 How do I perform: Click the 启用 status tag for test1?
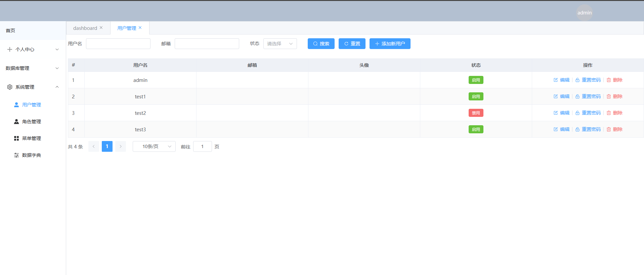click(x=476, y=96)
